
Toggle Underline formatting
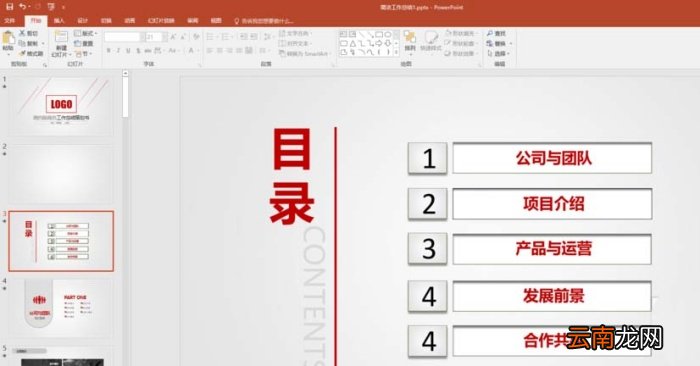coord(129,51)
